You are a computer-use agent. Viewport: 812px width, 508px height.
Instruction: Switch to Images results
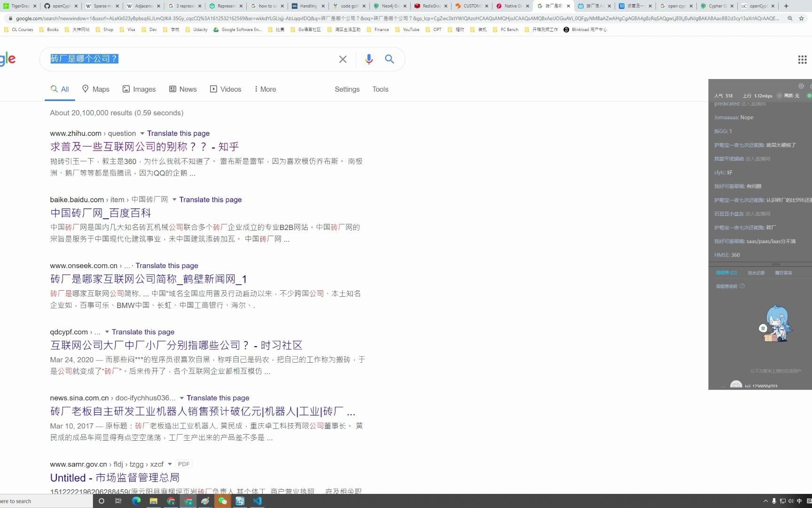coord(139,89)
